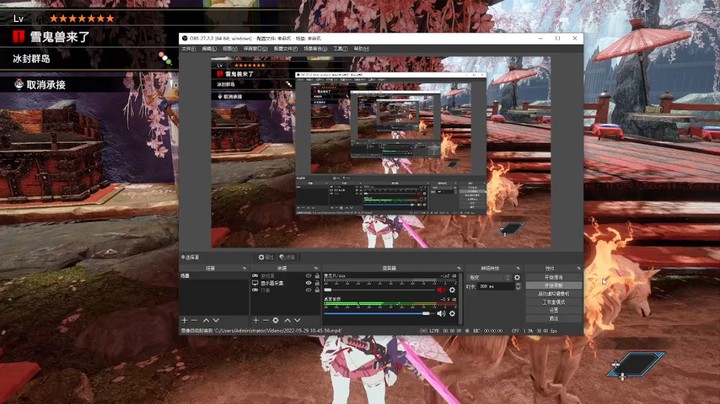The image size is (720, 404).
Task: Click the quest title 雪鬼兽来了 in game
Action: pyautogui.click(x=60, y=37)
